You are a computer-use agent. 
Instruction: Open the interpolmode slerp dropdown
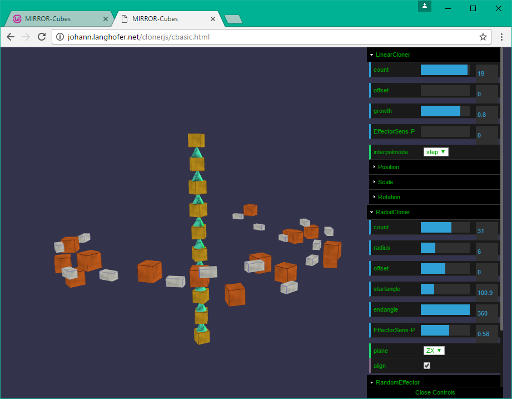[x=436, y=152]
